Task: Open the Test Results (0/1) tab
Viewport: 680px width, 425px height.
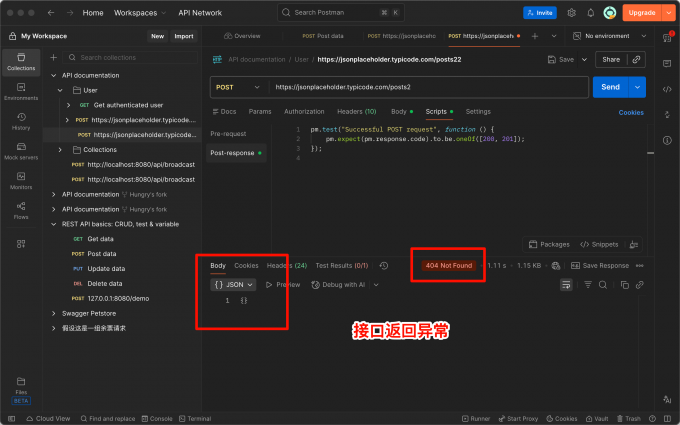Action: pyautogui.click(x=342, y=265)
